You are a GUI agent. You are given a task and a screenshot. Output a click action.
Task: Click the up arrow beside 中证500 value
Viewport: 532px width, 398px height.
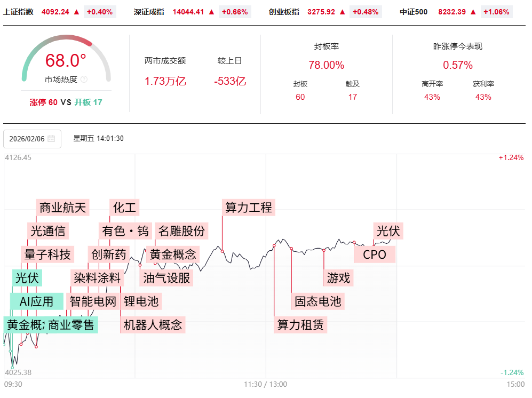point(473,12)
